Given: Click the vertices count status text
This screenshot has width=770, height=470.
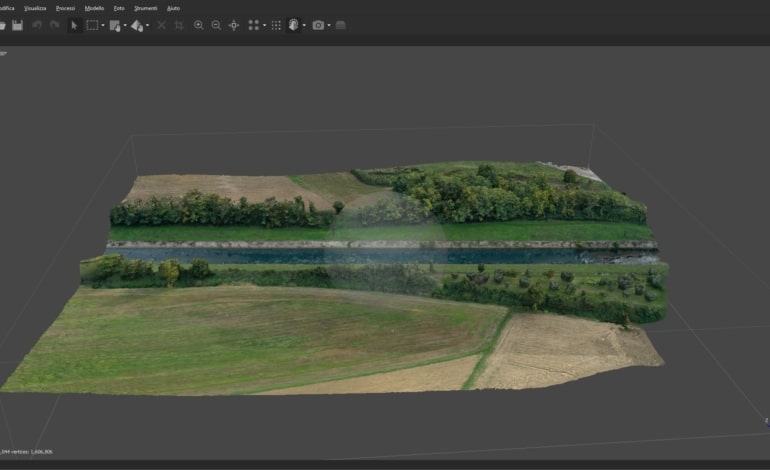Looking at the screenshot, I should (26, 452).
